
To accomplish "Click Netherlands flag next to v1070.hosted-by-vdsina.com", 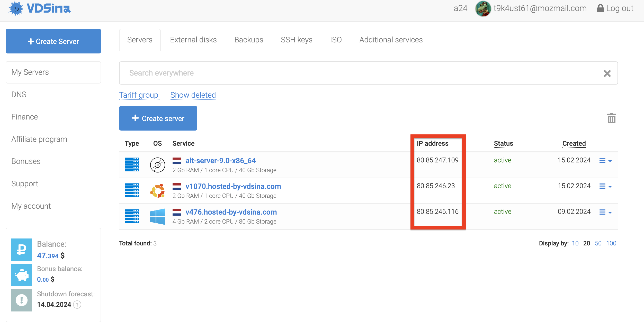I will (177, 187).
